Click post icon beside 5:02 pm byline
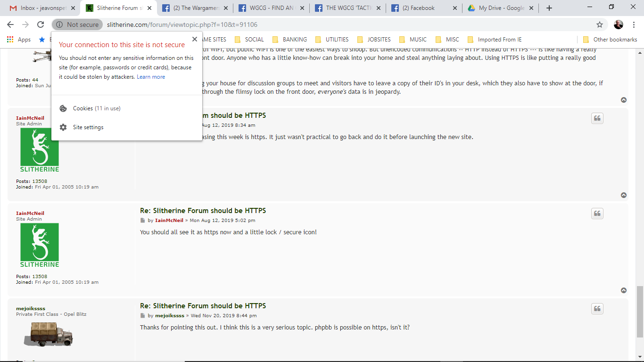 click(x=142, y=221)
